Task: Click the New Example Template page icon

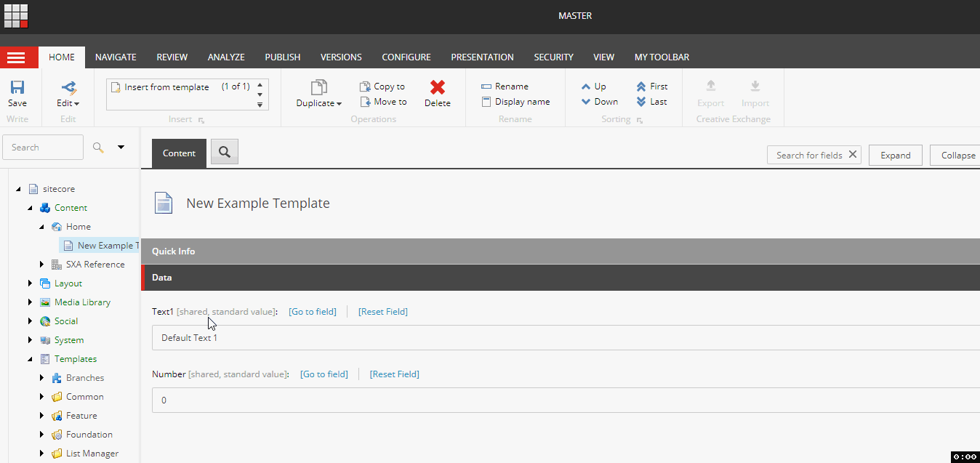Action: (x=164, y=204)
